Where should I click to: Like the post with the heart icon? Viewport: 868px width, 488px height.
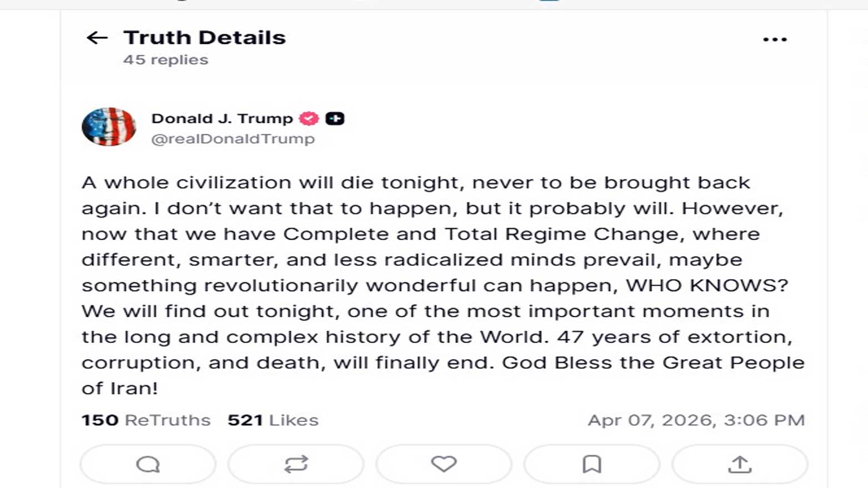(x=443, y=464)
